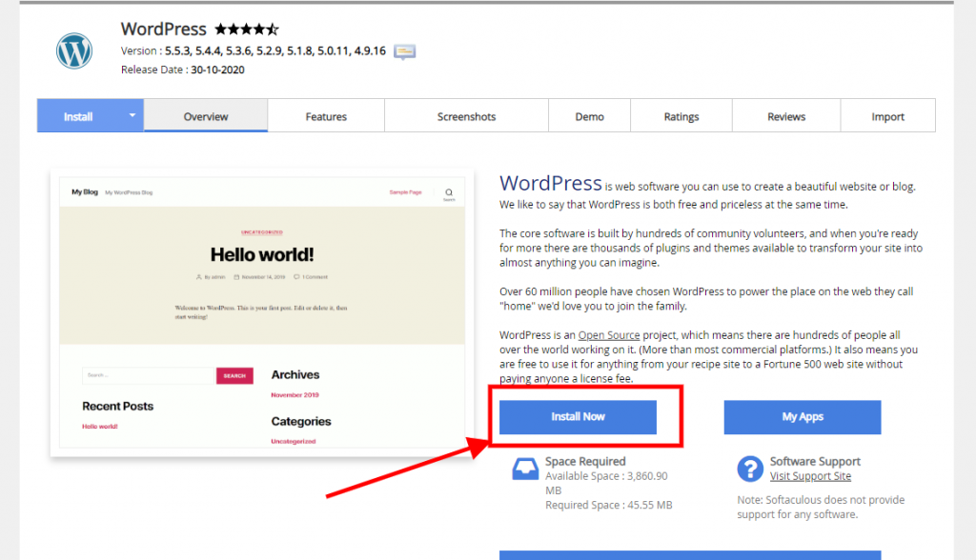
Task: Open the Demo tab
Action: click(x=589, y=116)
